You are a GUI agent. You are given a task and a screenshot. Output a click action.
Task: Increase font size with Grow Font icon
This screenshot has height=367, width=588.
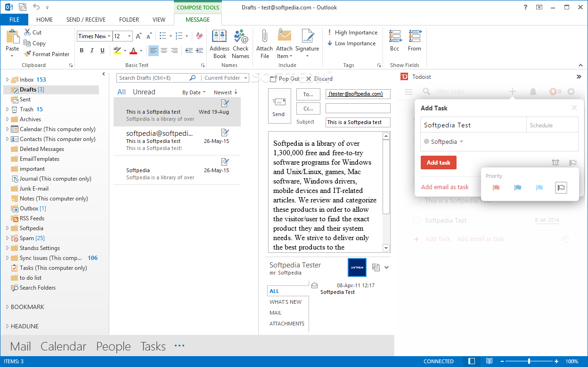pyautogui.click(x=139, y=36)
